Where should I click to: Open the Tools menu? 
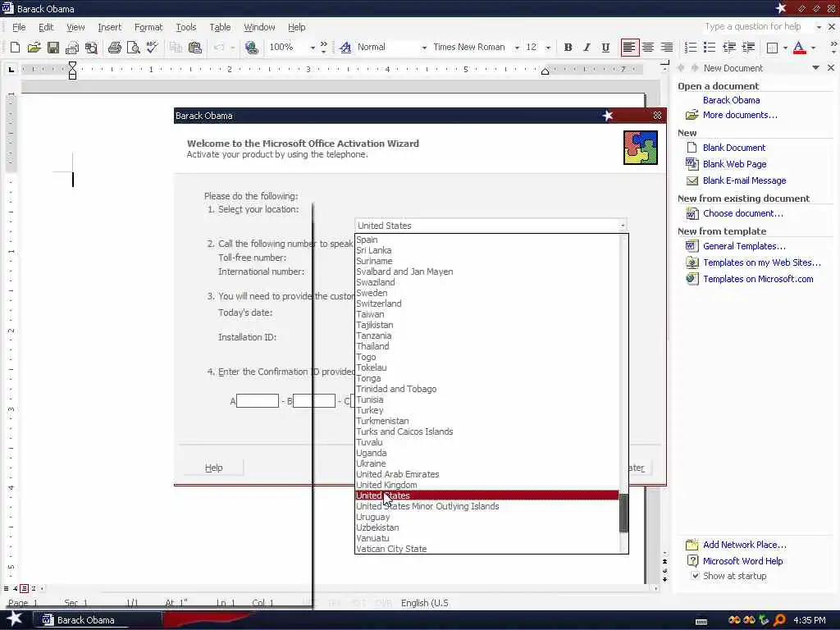tap(186, 27)
